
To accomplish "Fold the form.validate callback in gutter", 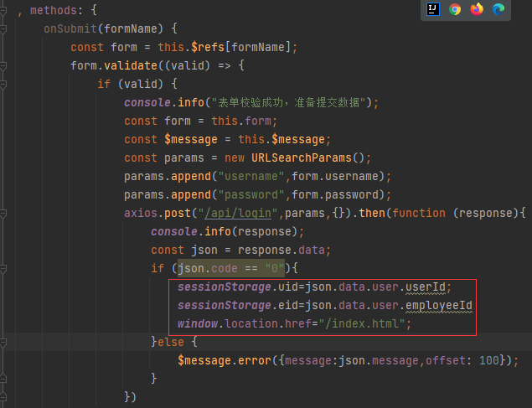I will pyautogui.click(x=5, y=65).
